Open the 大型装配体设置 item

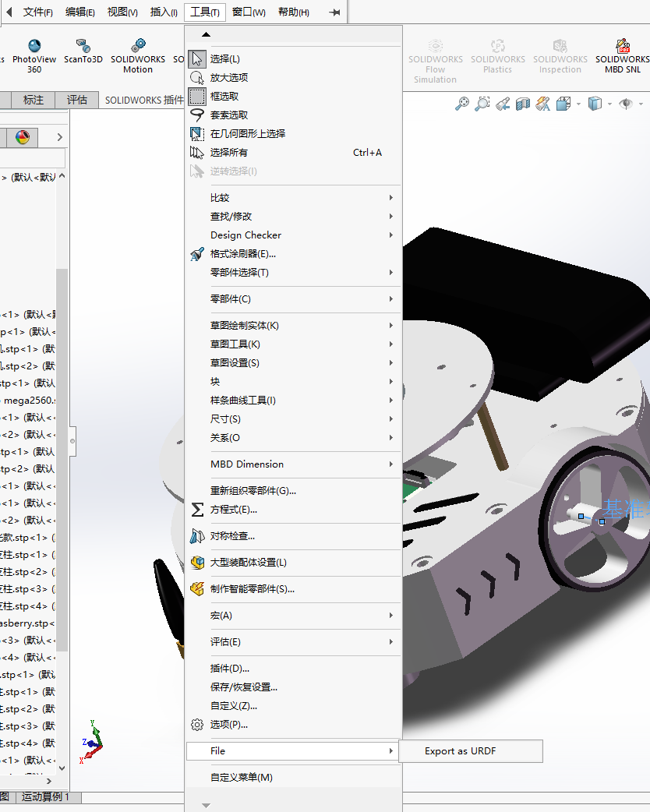[x=246, y=563]
